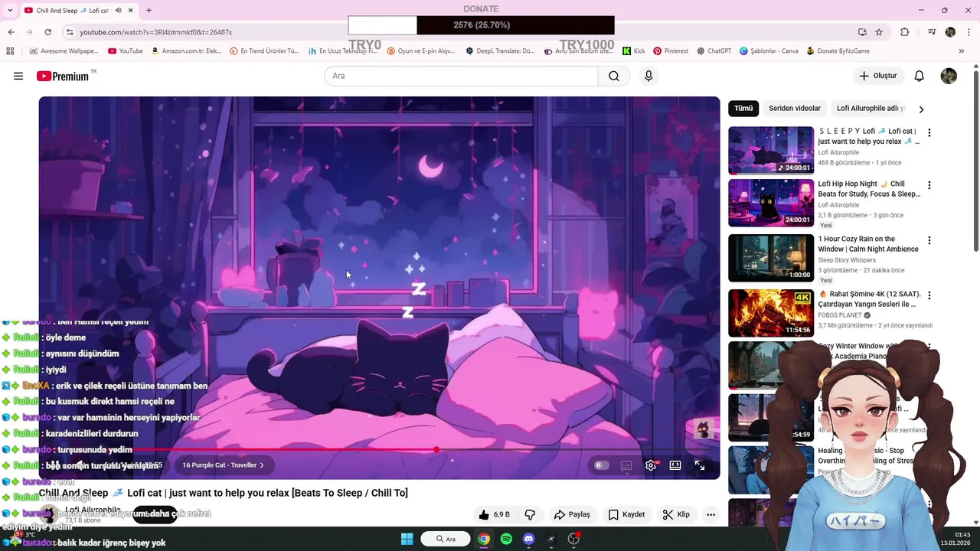
Task: Click the page vertical scrollbar
Action: pyautogui.click(x=975, y=161)
